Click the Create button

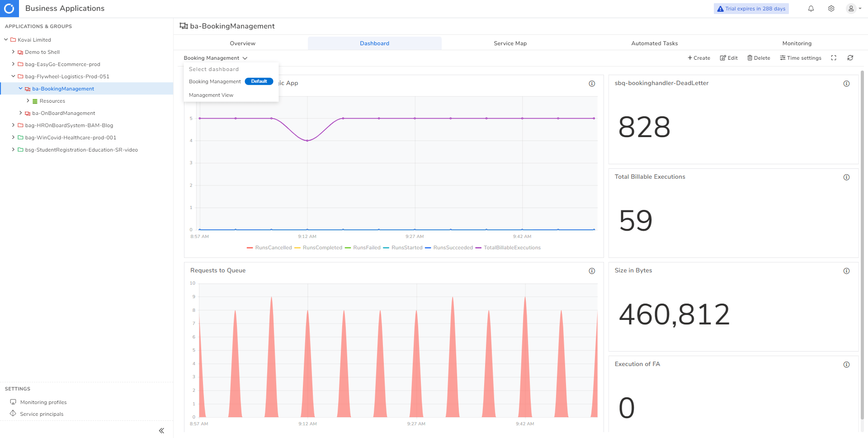pos(698,58)
